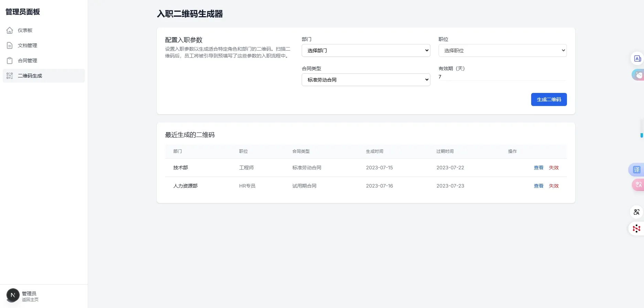
Task: Click the 2023-07-16 generation date
Action: coord(379,186)
